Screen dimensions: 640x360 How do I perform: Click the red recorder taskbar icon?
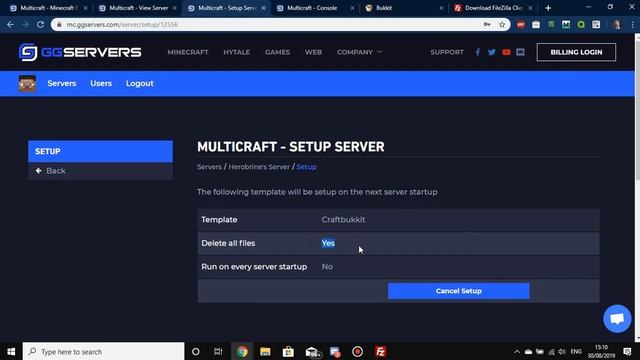358,351
